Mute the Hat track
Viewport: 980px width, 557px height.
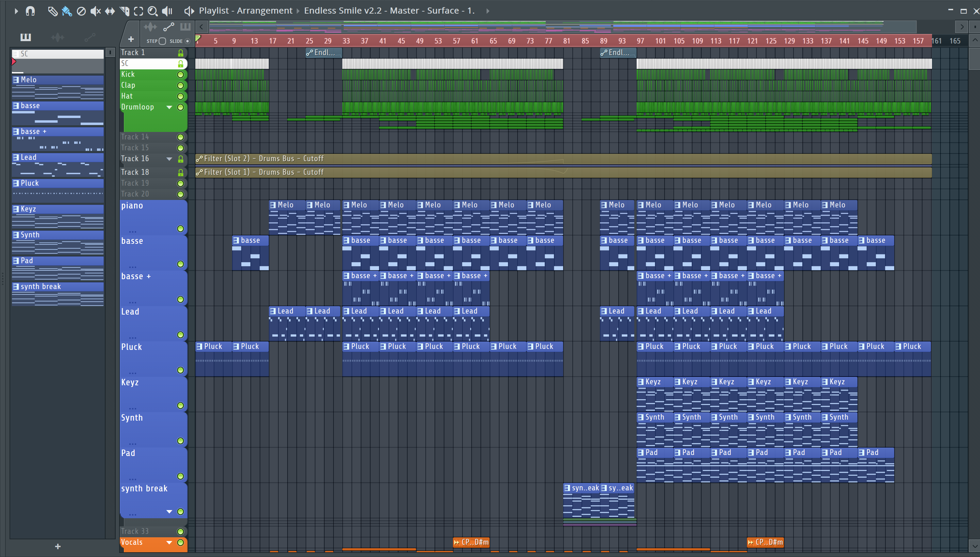(181, 97)
